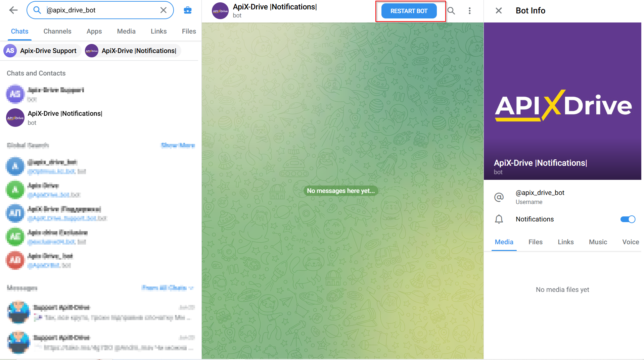Click the bot avatar in chat header
Image resolution: width=644 pixels, height=360 pixels.
point(220,11)
